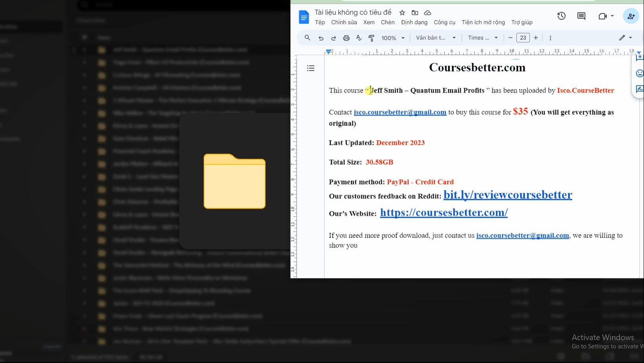This screenshot has width=644, height=363.
Task: Start a Meet call camera icon
Action: pos(602,16)
